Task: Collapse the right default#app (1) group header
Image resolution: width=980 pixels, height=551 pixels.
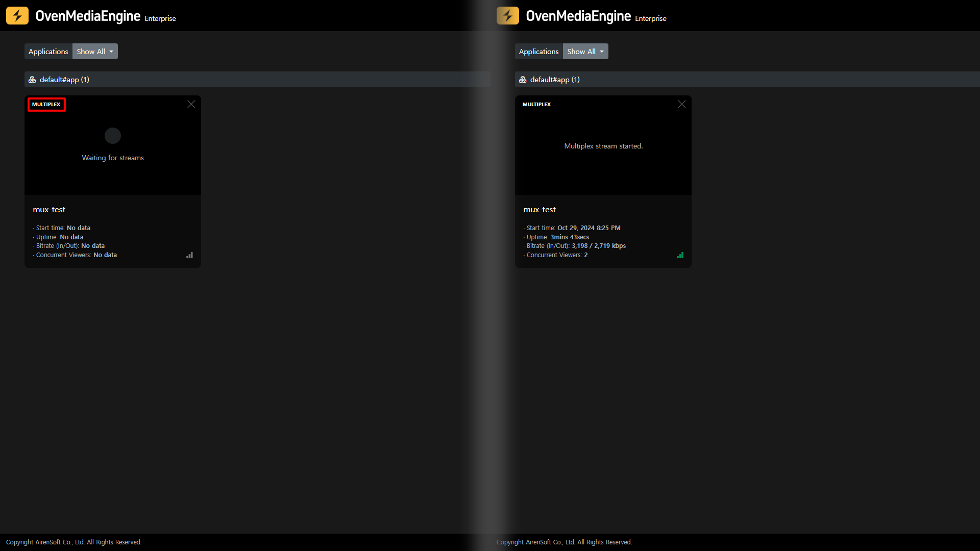Action: [x=555, y=80]
